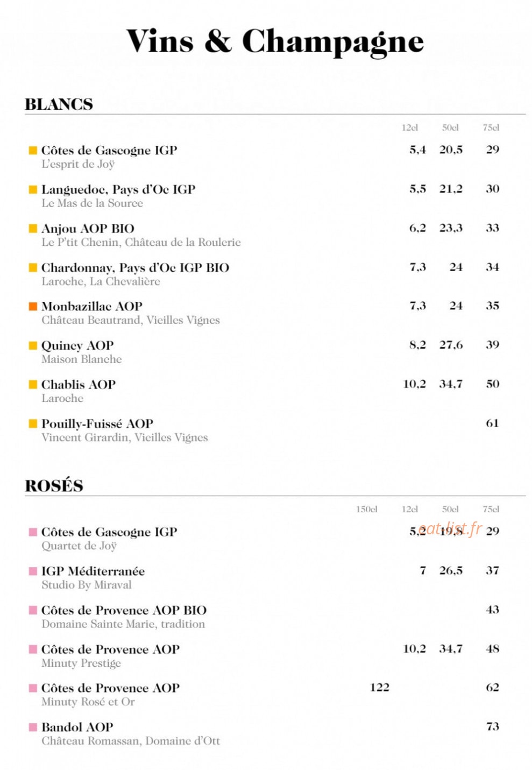Viewport: 532px width, 770px height.
Task: Click the 10,2 glass price for Chablis
Action: click(x=414, y=384)
